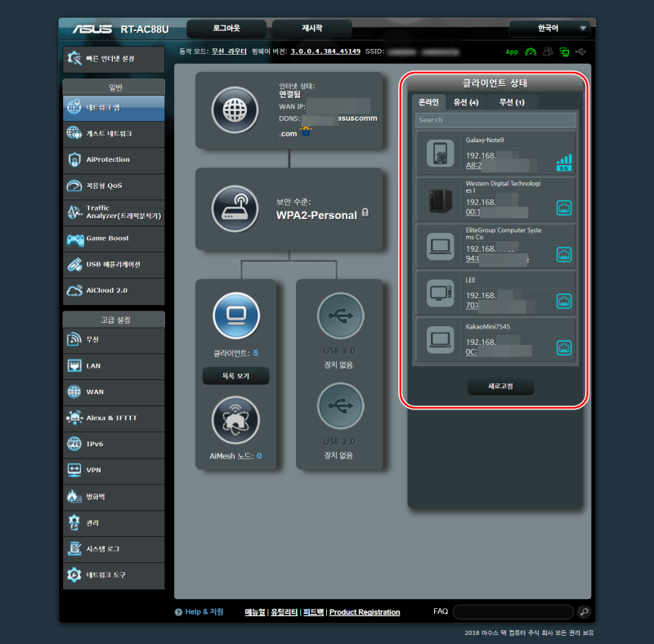Screen dimensions: 654x644
Task: Click the DDNS lock icon
Action: click(x=306, y=132)
